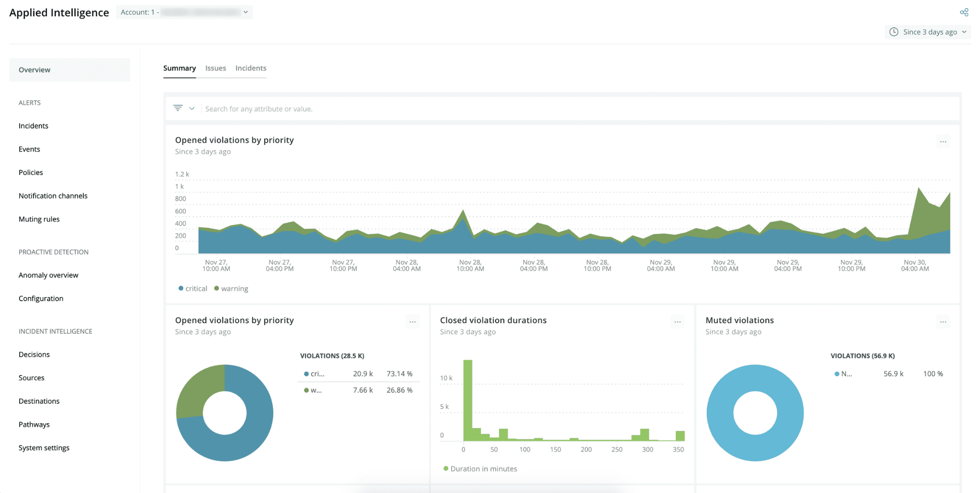Screen dimensions: 980x493
Task: Click the clock icon in time picker
Action: [x=893, y=32]
